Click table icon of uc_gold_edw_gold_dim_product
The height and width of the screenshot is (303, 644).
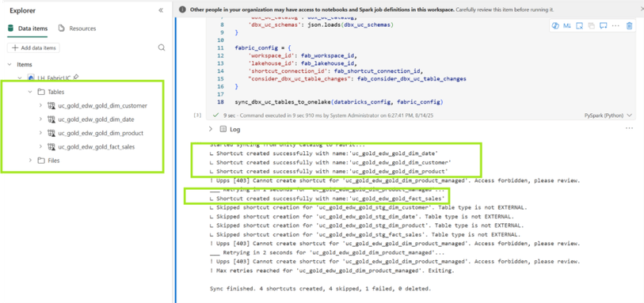point(51,133)
